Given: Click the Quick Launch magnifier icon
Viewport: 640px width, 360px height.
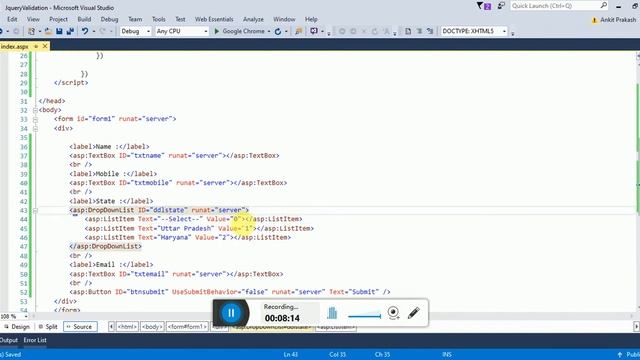Looking at the screenshot, I should point(604,5).
